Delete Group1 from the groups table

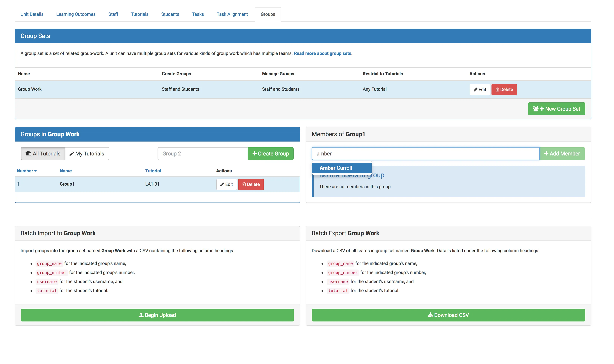(x=250, y=184)
